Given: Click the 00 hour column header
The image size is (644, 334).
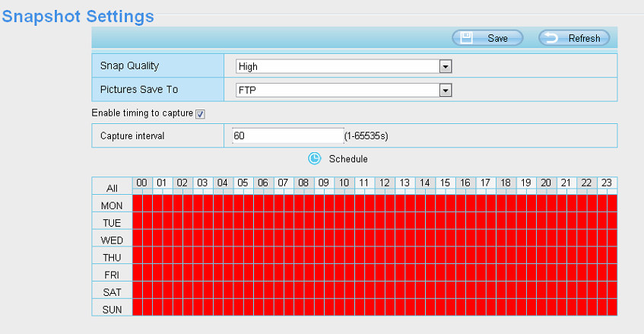Looking at the screenshot, I should [x=141, y=183].
